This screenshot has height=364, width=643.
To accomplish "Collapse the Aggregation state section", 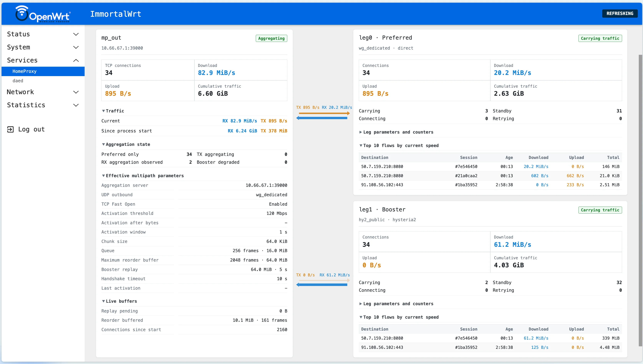I will click(x=126, y=144).
